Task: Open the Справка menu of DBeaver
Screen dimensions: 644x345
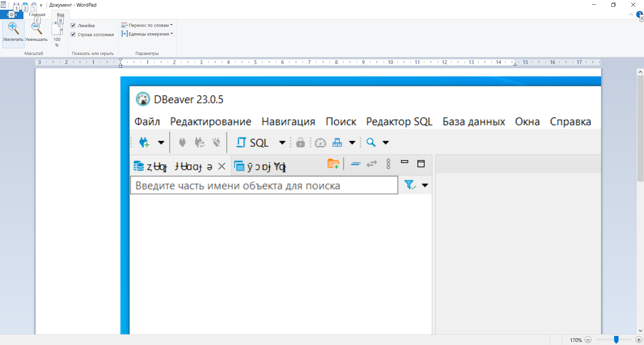Action: tap(571, 122)
